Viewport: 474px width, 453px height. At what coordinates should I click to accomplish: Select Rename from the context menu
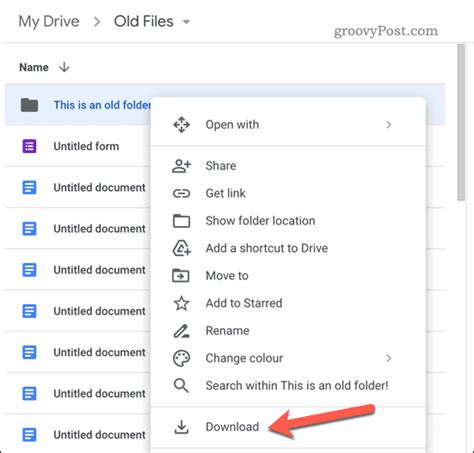coord(288,331)
